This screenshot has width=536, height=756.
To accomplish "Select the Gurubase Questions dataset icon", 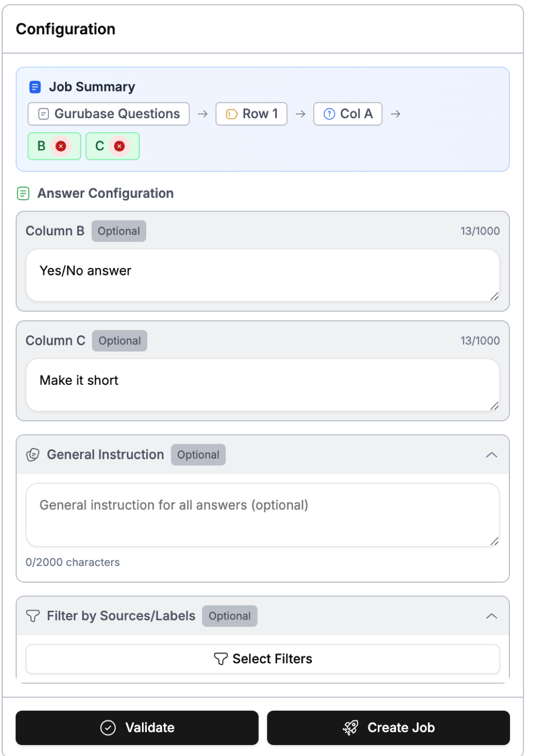I will [43, 114].
